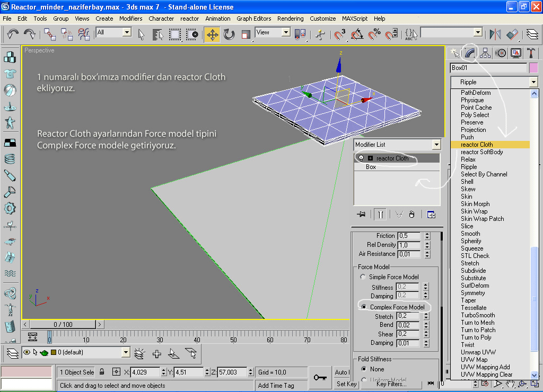Image resolution: width=543 pixels, height=392 pixels.
Task: Choose Simple Force Model radio button
Action: pos(363,277)
